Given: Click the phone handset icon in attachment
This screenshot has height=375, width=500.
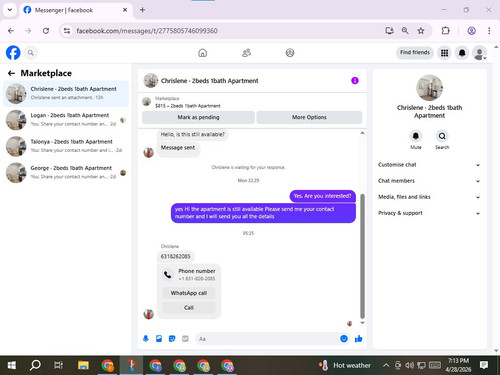Looking at the screenshot, I should click(x=168, y=275).
